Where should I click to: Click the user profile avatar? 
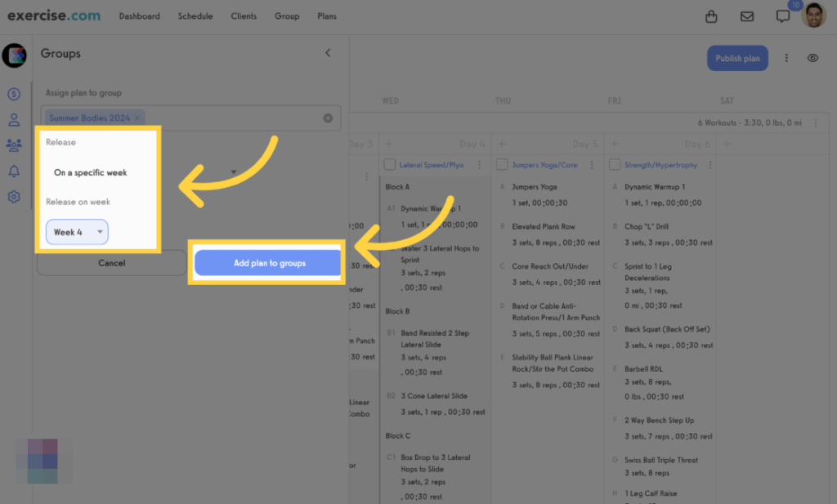(x=813, y=16)
